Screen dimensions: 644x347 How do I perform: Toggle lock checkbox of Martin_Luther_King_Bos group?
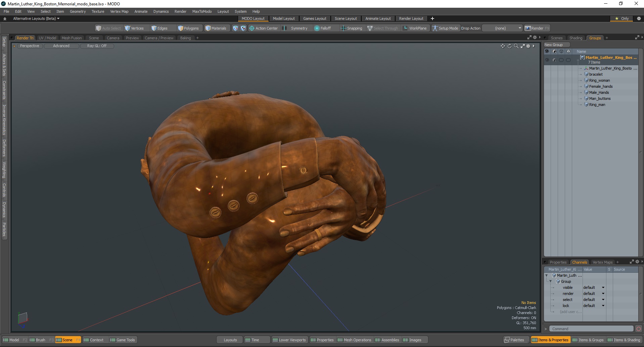(x=568, y=60)
